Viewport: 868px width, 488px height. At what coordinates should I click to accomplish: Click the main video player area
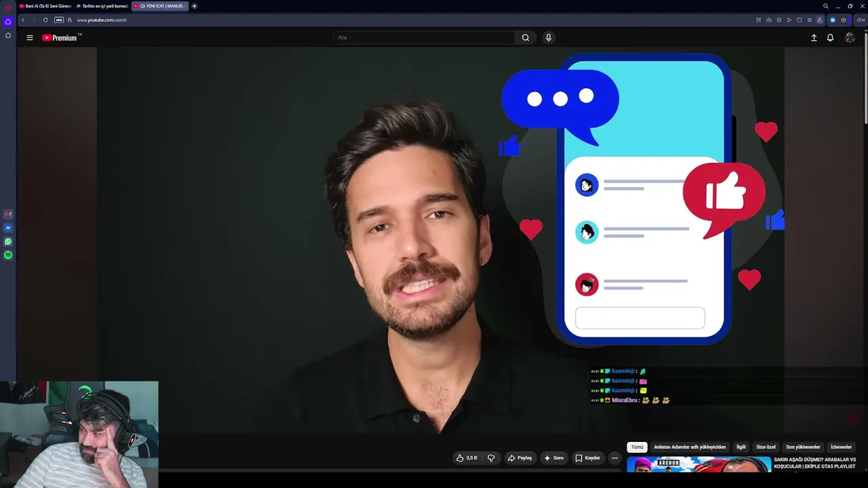pos(441,241)
